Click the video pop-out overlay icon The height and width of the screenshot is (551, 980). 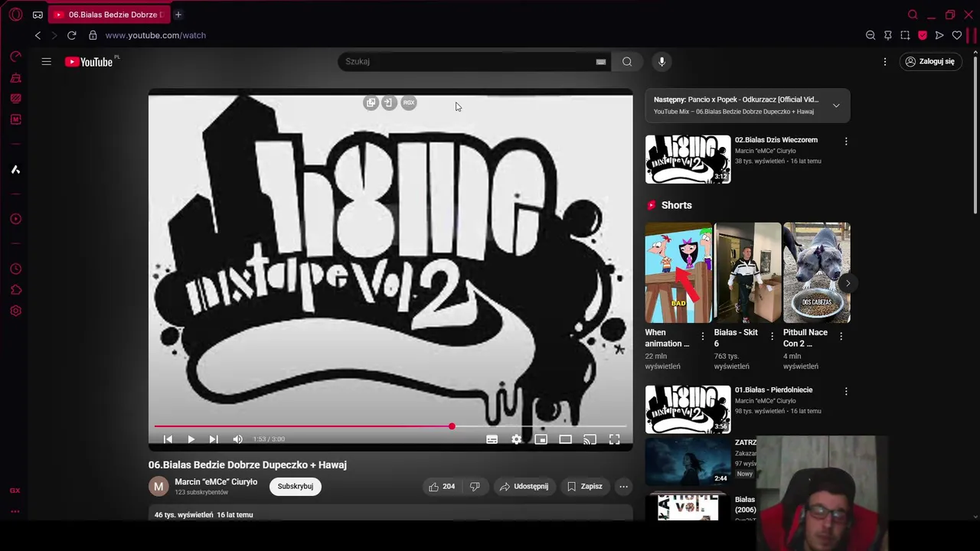click(x=371, y=103)
